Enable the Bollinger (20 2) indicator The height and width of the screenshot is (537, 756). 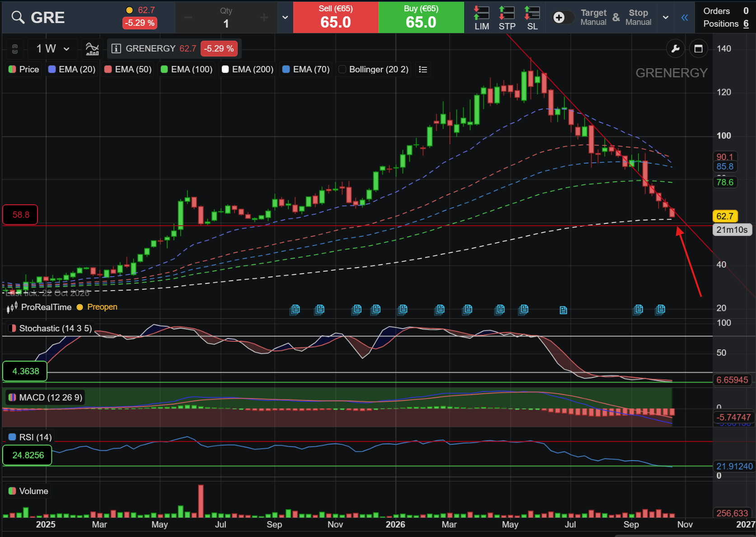[x=374, y=69]
